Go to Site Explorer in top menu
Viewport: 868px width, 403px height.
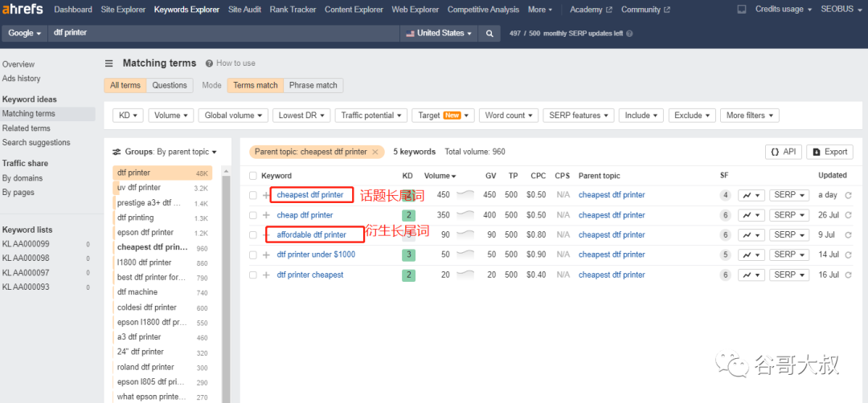123,10
